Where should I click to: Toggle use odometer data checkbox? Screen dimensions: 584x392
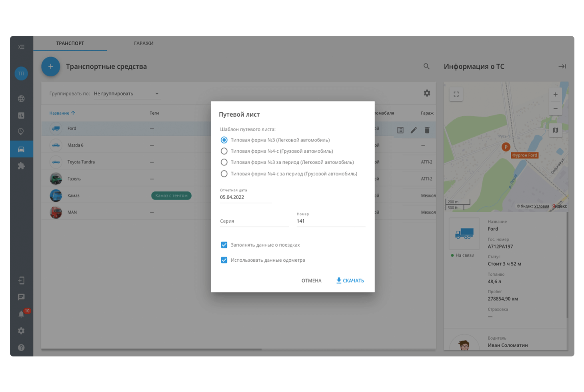224,260
